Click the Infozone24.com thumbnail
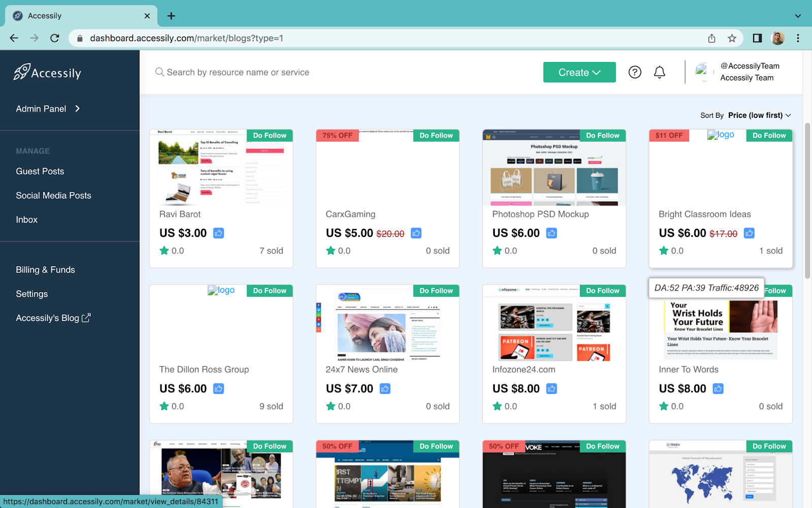812x508 pixels. 554,323
